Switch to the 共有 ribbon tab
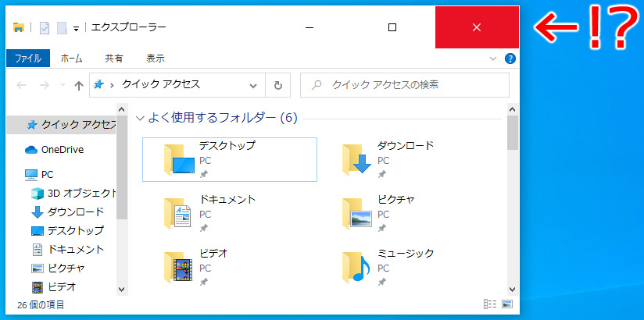Image resolution: width=644 pixels, height=320 pixels. (x=114, y=59)
